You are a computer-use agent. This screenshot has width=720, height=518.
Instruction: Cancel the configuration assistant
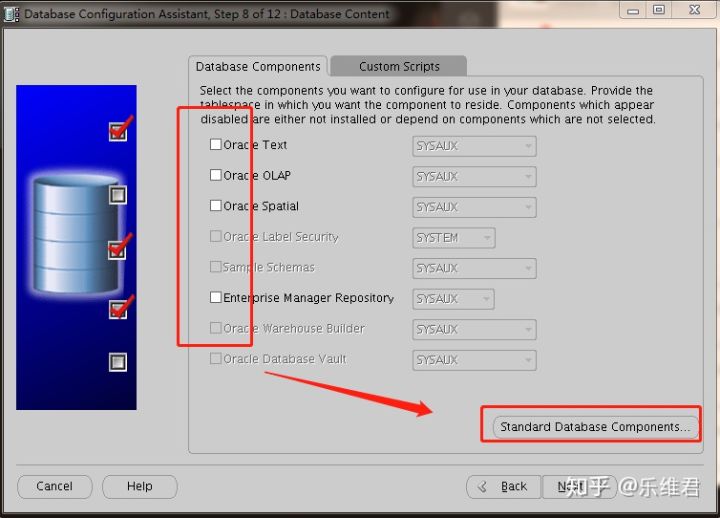click(55, 486)
